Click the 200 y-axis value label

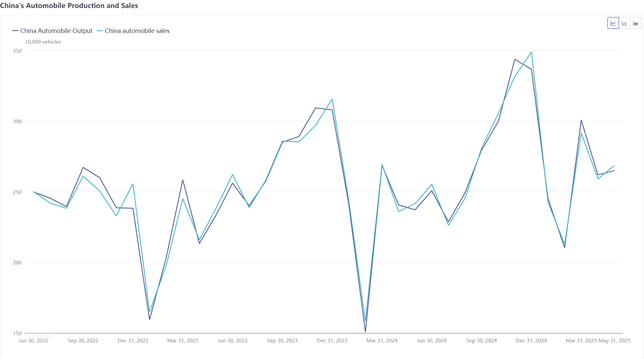17,263
